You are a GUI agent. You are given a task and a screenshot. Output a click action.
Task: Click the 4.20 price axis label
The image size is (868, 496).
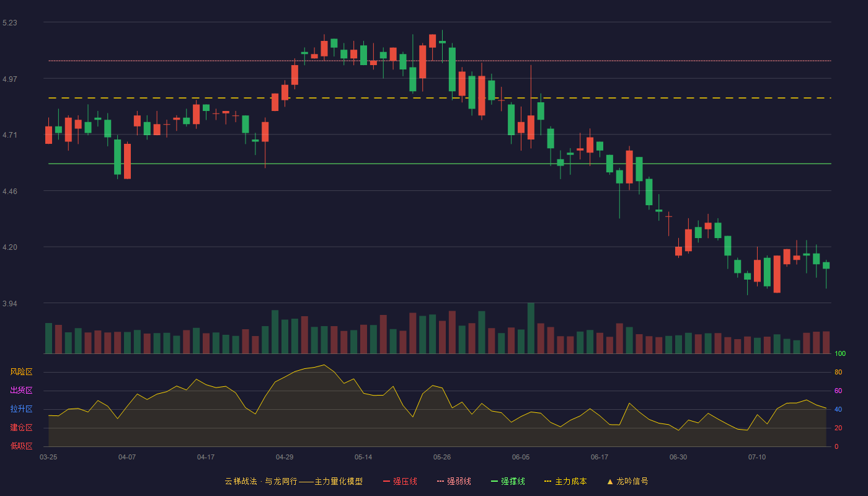pos(10,247)
